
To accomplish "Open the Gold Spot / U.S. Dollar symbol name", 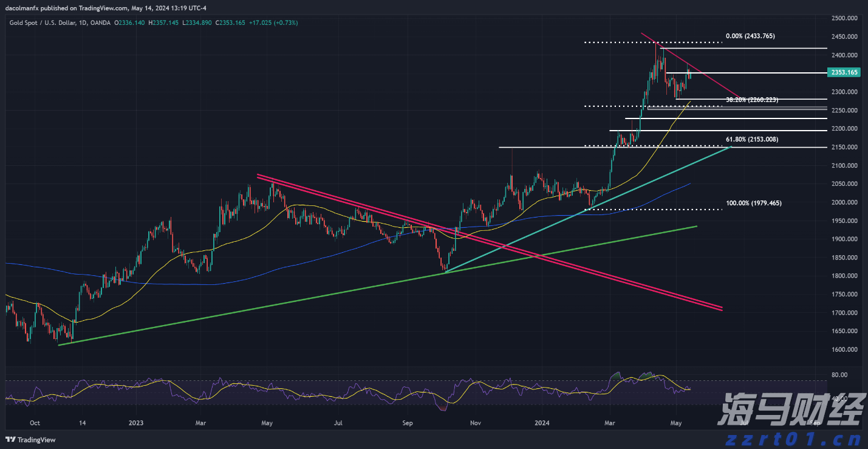I will point(43,22).
